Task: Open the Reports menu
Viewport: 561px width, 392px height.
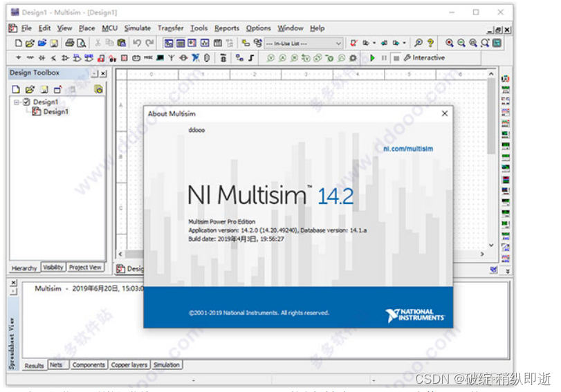Action: click(227, 28)
